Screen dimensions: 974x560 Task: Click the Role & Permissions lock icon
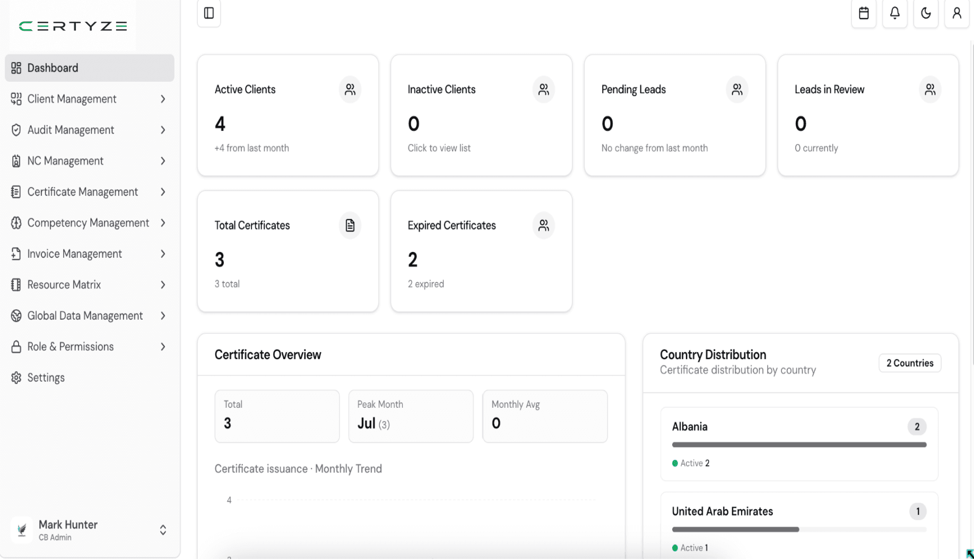16,347
